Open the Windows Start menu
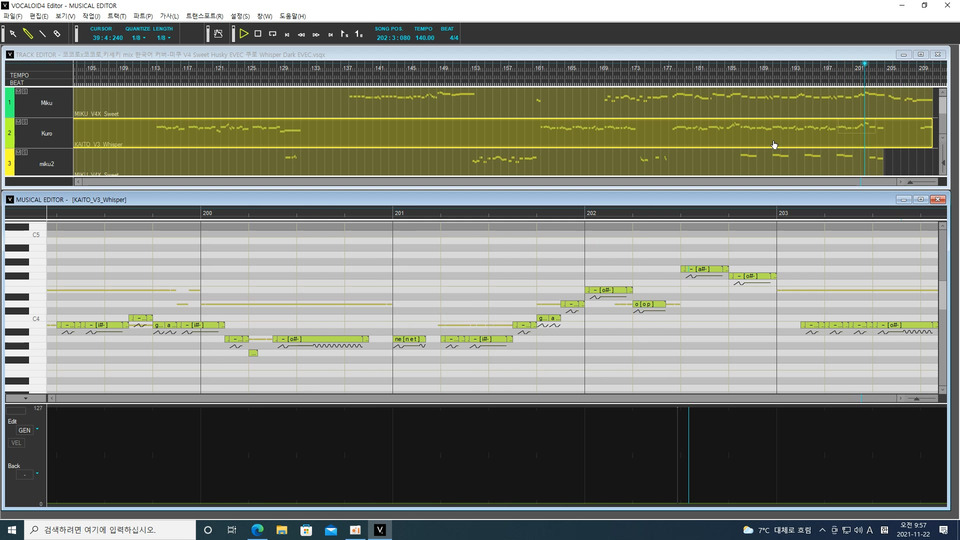This screenshot has width=960, height=540. tap(12, 530)
